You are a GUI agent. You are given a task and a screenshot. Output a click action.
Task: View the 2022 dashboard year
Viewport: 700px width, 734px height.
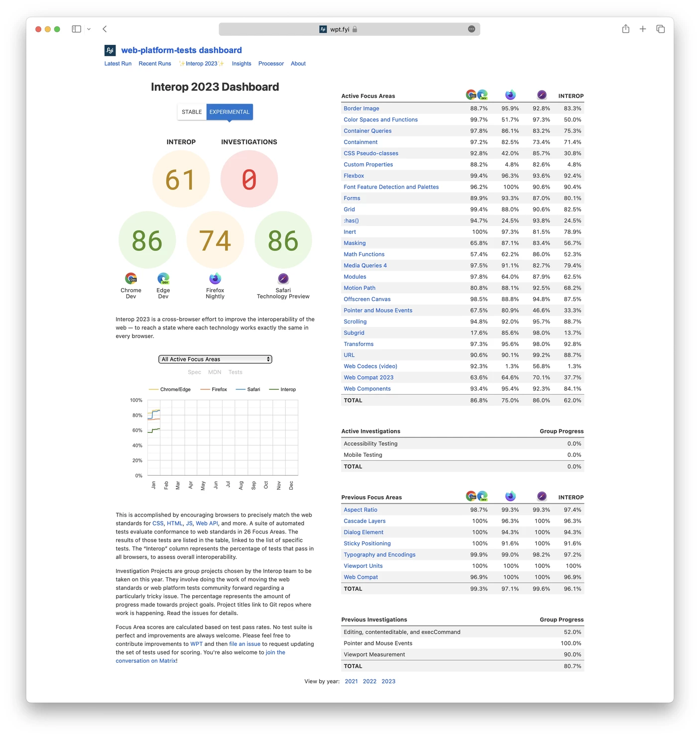point(370,682)
